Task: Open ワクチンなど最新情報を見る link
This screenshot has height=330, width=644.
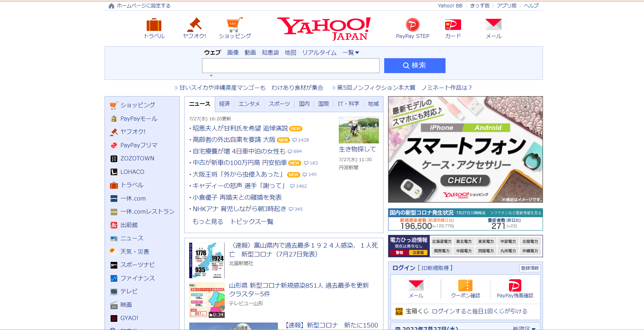Action: [516, 213]
